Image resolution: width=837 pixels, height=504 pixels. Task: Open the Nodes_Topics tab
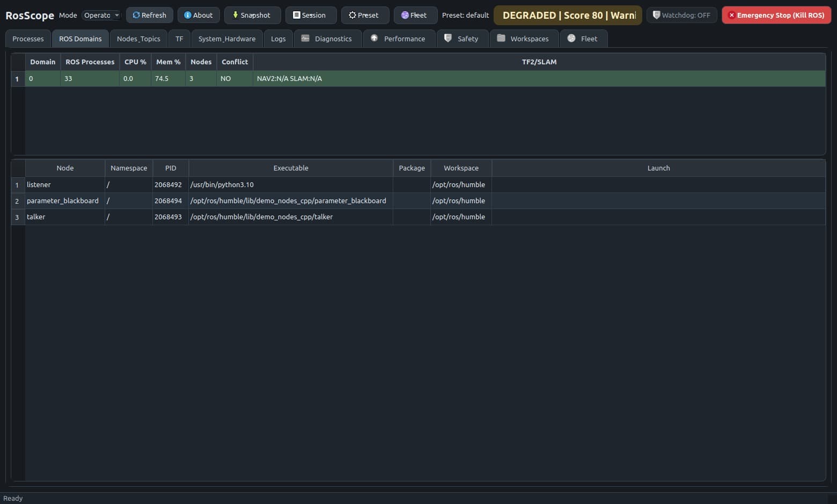[138, 39]
